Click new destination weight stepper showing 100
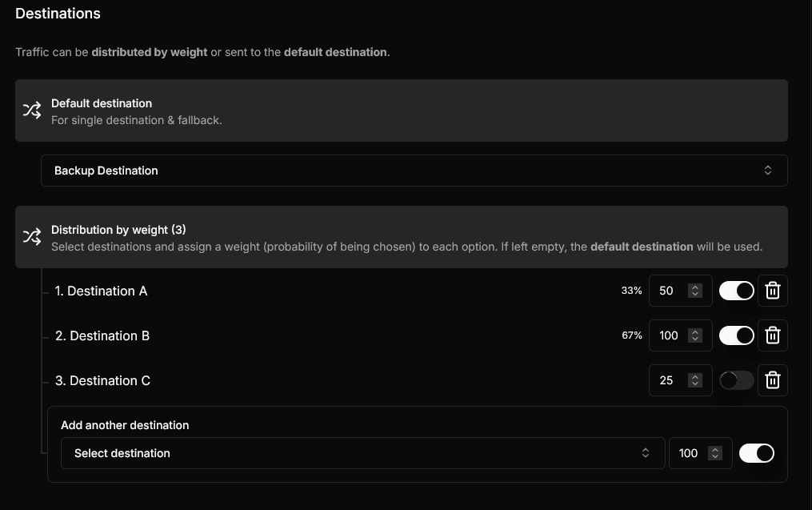The width and height of the screenshot is (812, 510). (x=715, y=453)
